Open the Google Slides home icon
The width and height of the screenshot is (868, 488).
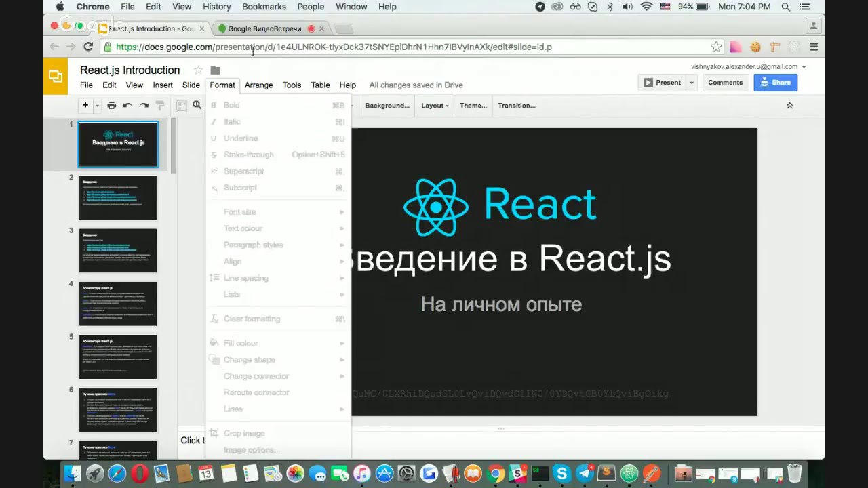pyautogui.click(x=56, y=77)
